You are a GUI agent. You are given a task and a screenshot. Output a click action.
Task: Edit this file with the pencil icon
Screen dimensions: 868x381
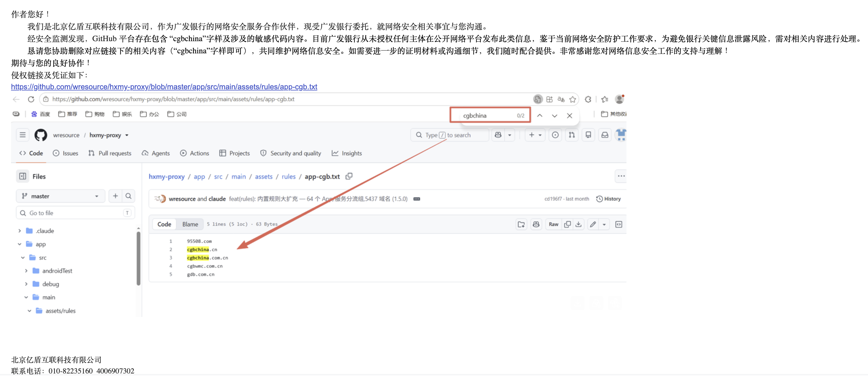(x=593, y=224)
